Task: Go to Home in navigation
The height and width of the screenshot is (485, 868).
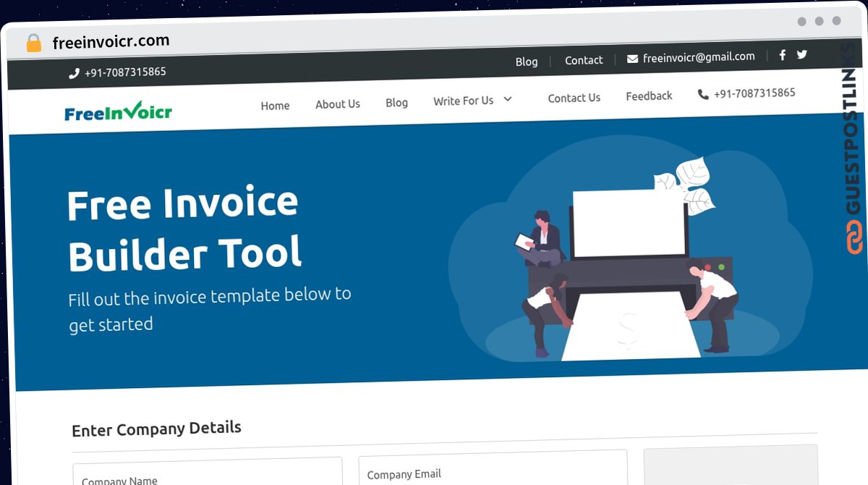Action: (275, 106)
